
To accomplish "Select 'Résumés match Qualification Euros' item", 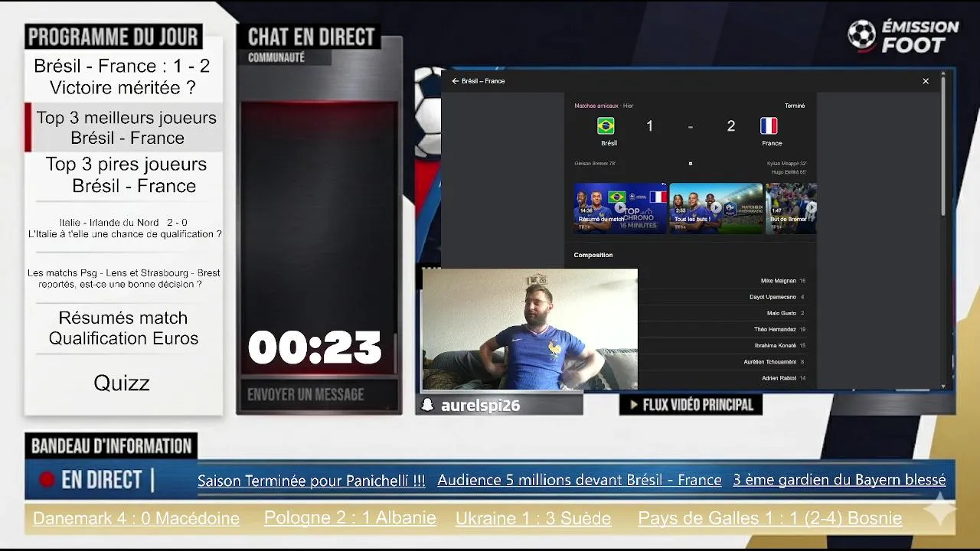I will [123, 328].
